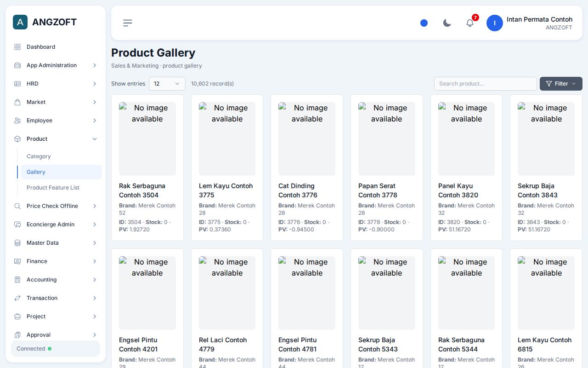The height and width of the screenshot is (368, 588).
Task: Open the Transaction menu label
Action: [42, 298]
